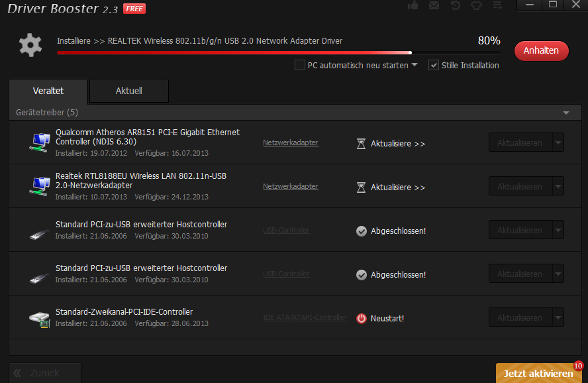This screenshot has height=383, width=588.
Task: Open Aktualisieren dropdown arrow for second USB Hostcontroller
Action: (558, 274)
